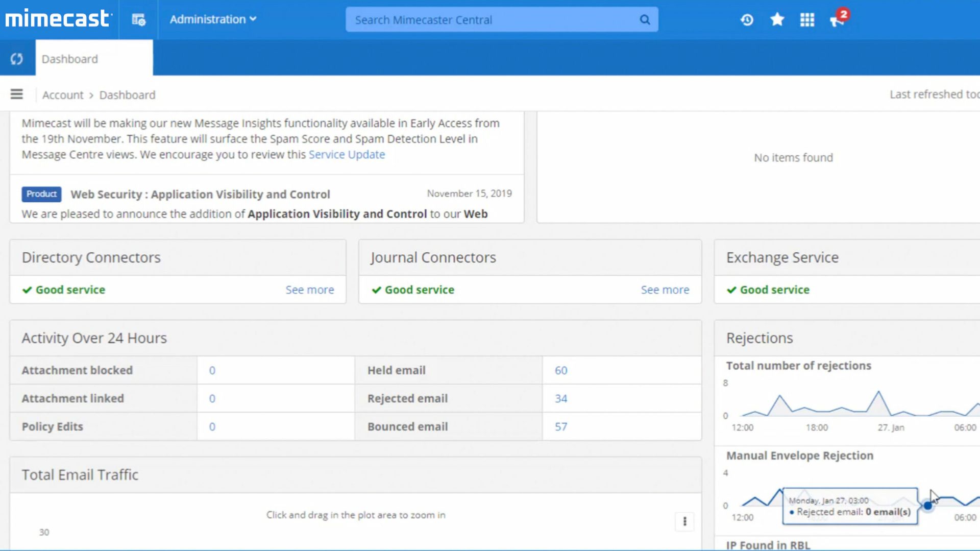Open the Total Email Traffic chart menu
Viewport: 980px width, 551px height.
tap(684, 521)
